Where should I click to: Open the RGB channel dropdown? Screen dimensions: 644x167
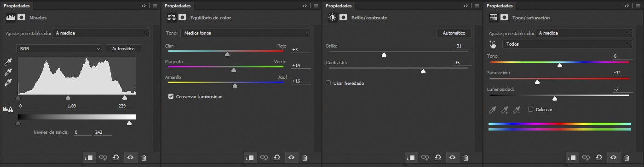point(59,48)
